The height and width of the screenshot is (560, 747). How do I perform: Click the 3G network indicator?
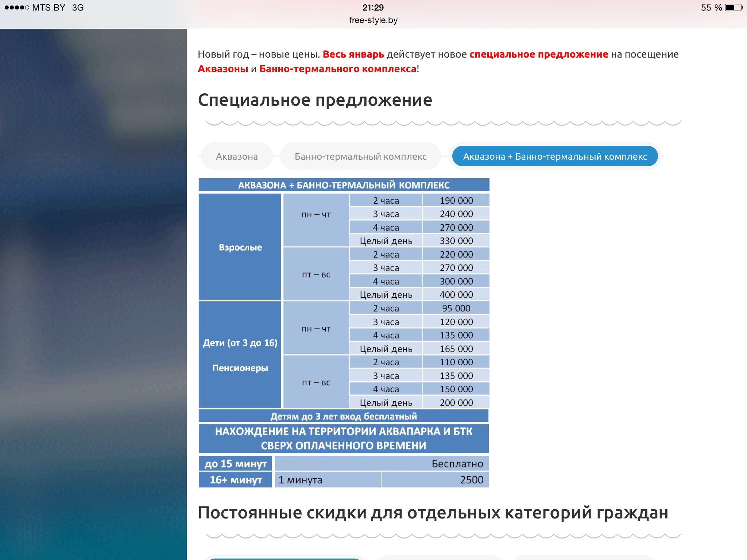78,8
